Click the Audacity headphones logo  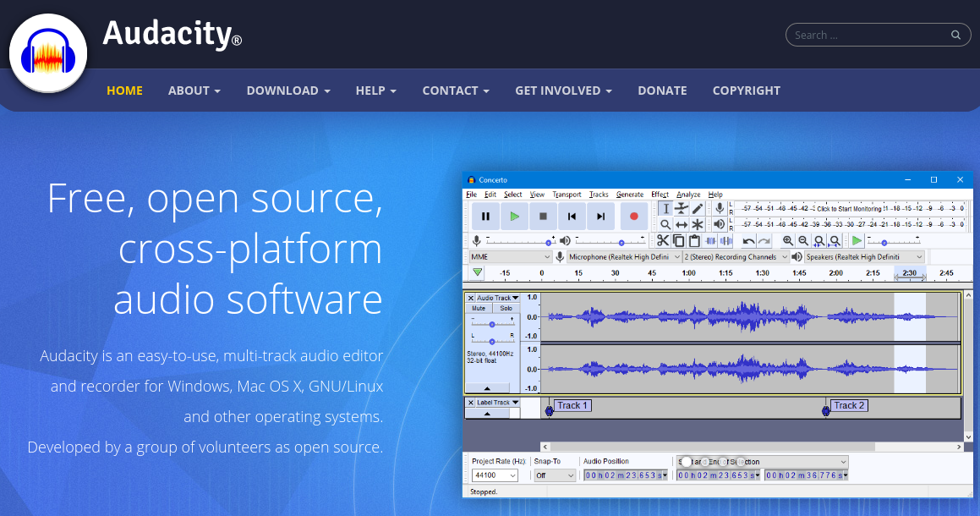[48, 53]
